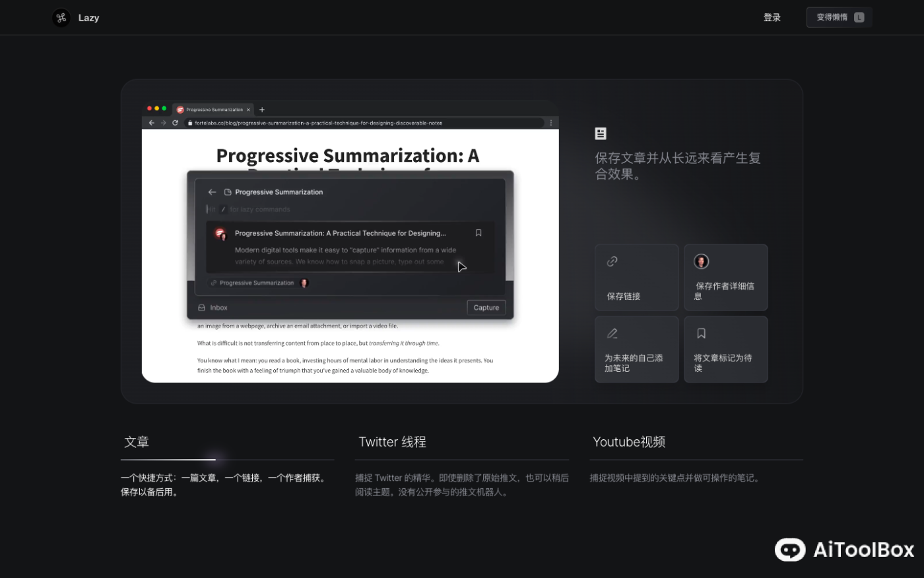Click the back arrow in the capture dialog
The width and height of the screenshot is (924, 578).
[212, 192]
